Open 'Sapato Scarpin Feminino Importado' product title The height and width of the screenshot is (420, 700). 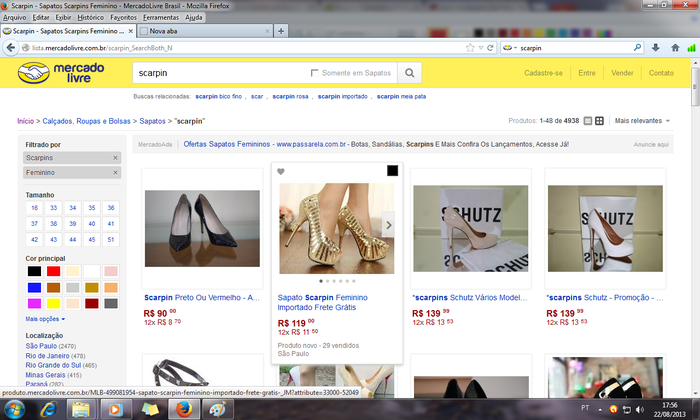point(322,303)
